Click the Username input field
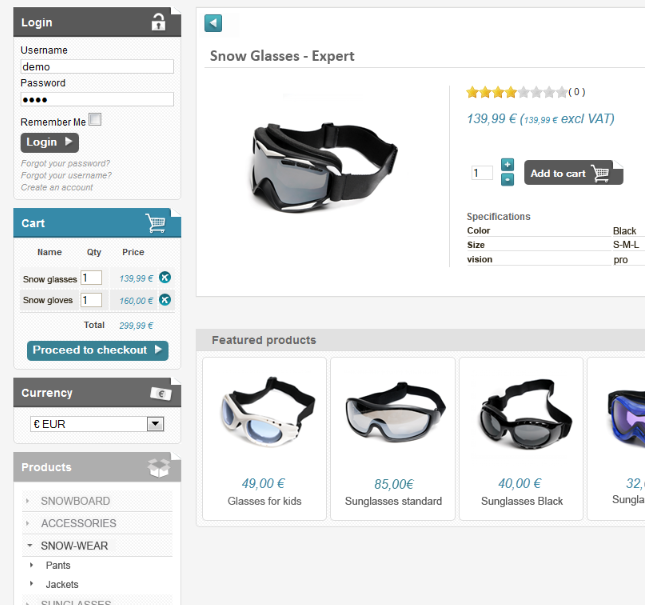 pos(97,67)
